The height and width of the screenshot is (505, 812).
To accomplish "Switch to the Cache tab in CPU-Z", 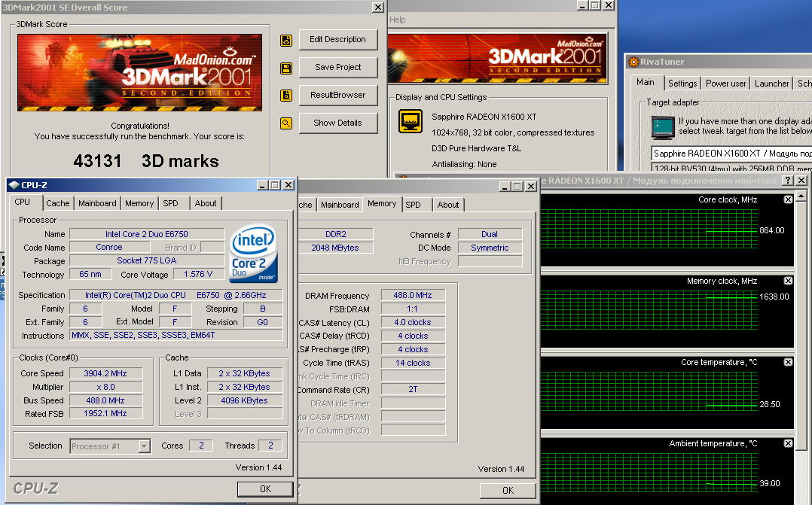I will coord(57,203).
